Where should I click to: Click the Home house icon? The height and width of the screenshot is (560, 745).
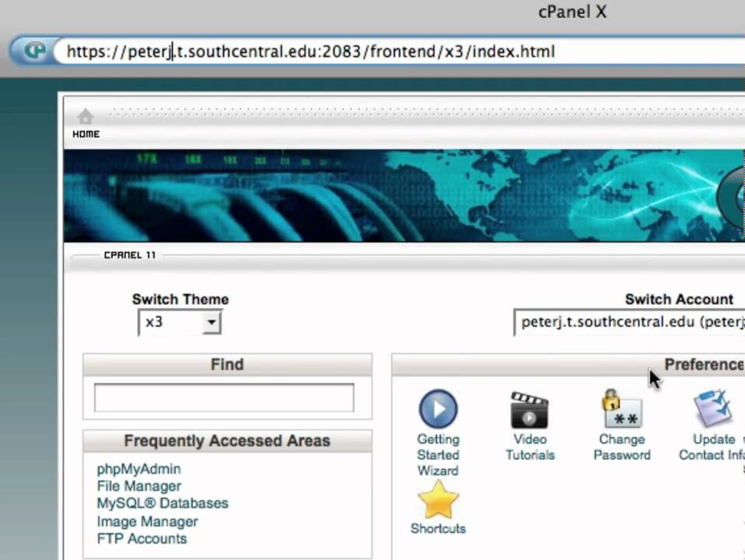(86, 117)
